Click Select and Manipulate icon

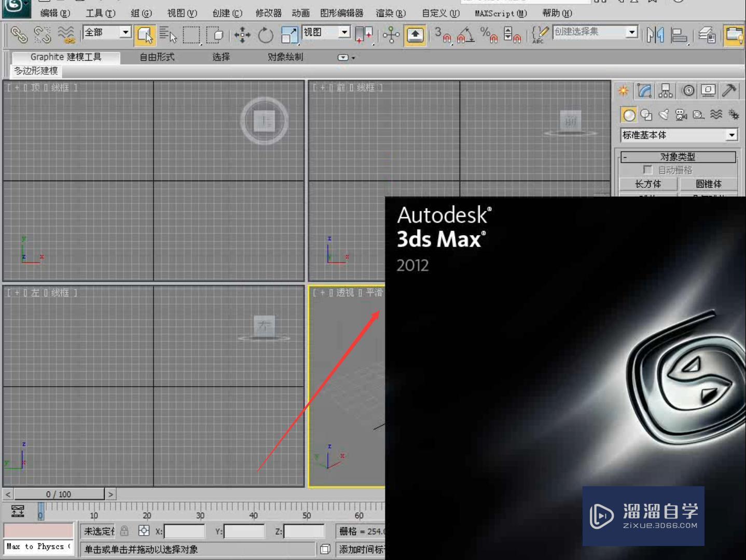pyautogui.click(x=391, y=35)
